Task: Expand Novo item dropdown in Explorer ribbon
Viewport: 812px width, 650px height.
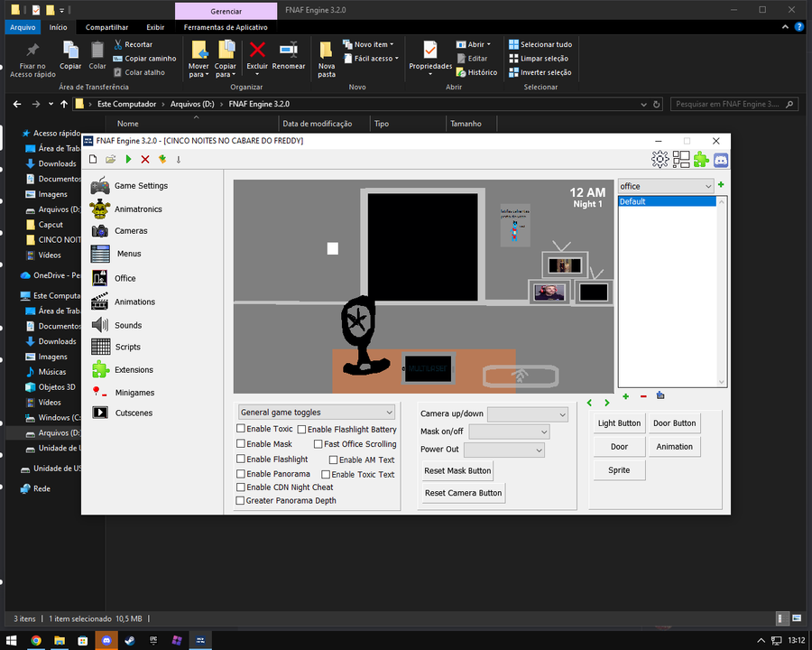Action: (368, 44)
